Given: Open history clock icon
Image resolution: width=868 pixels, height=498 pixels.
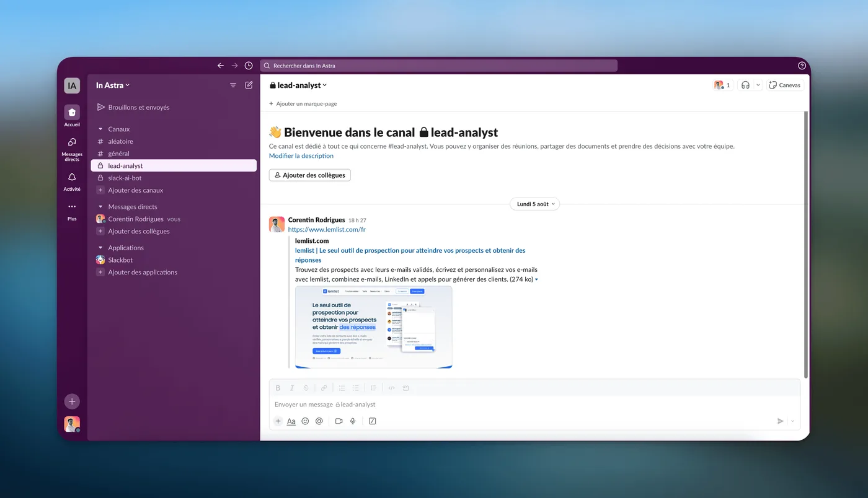Looking at the screenshot, I should 249,66.
